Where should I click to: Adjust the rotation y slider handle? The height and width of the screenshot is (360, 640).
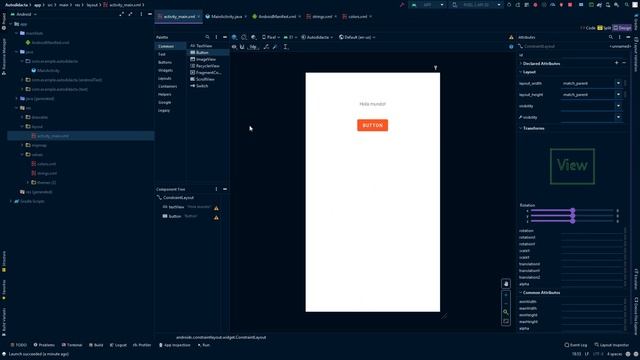[x=573, y=216]
